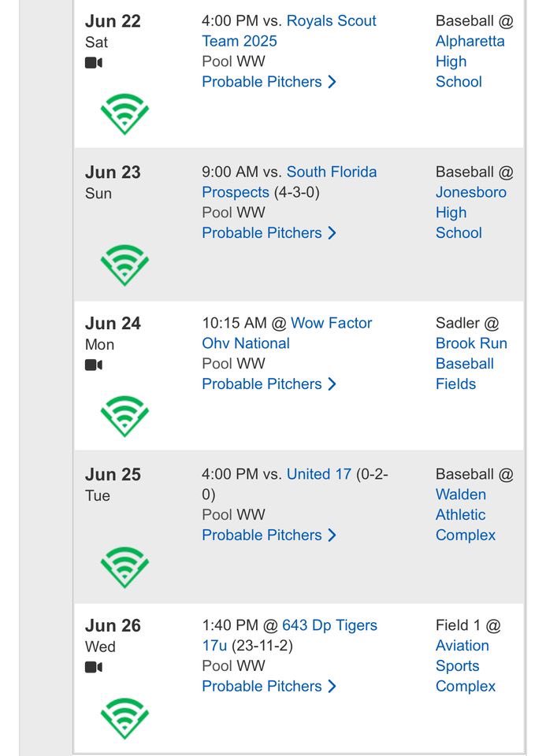The width and height of the screenshot is (546, 756).
Task: Tap the green live-stream diamond icon for Jun 25
Action: point(124,568)
